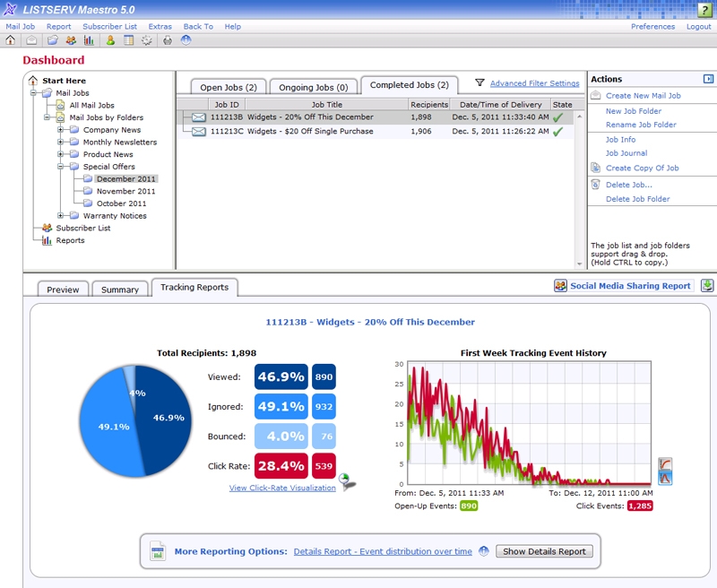Click the Delete Job trash icon

[595, 185]
